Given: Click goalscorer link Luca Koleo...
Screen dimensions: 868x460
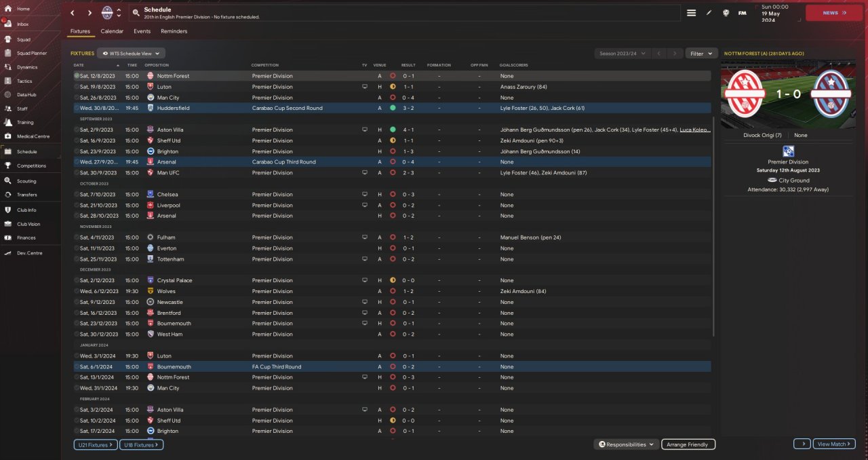Looking at the screenshot, I should pos(695,130).
